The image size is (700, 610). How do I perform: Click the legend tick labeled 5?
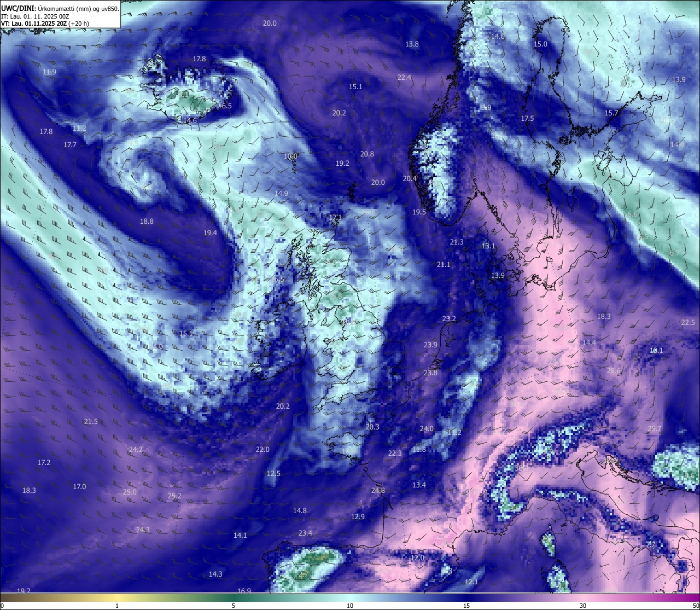pyautogui.click(x=234, y=606)
